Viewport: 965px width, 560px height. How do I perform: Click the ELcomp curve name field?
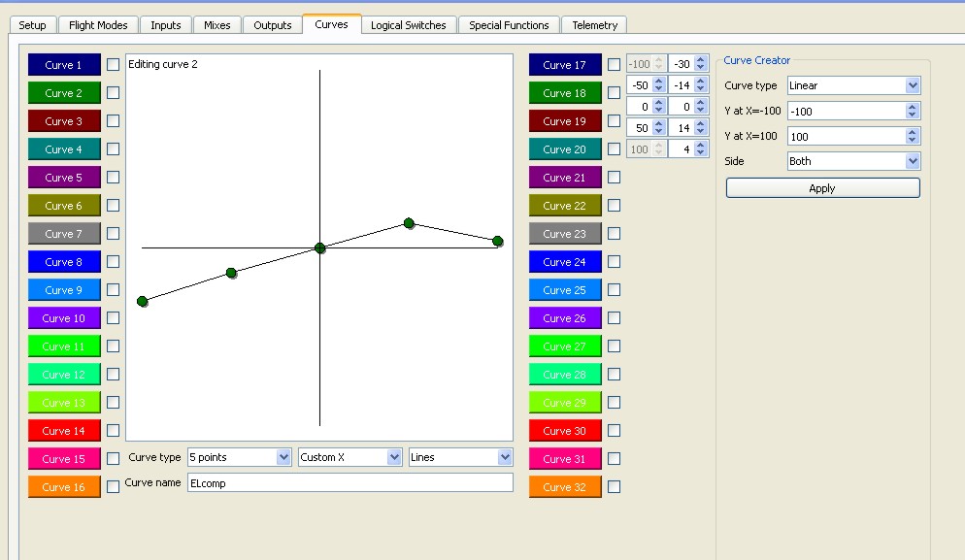(x=349, y=482)
